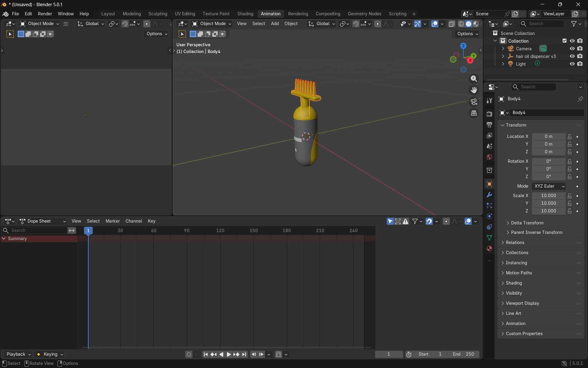Screen dimensions: 588x368
Task: Expand the Delta Transform section
Action: 527,223
